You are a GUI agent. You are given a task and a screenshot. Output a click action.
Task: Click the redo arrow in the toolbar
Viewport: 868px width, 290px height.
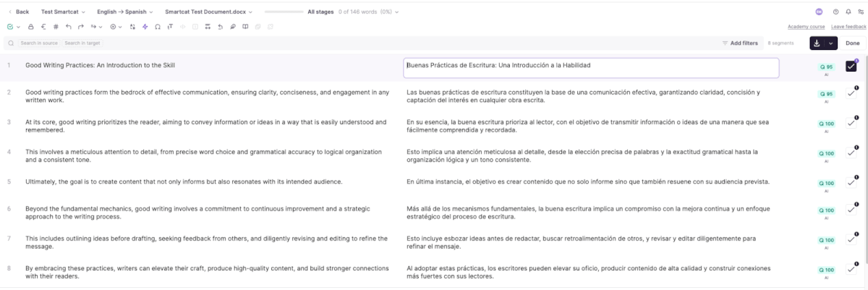80,27
